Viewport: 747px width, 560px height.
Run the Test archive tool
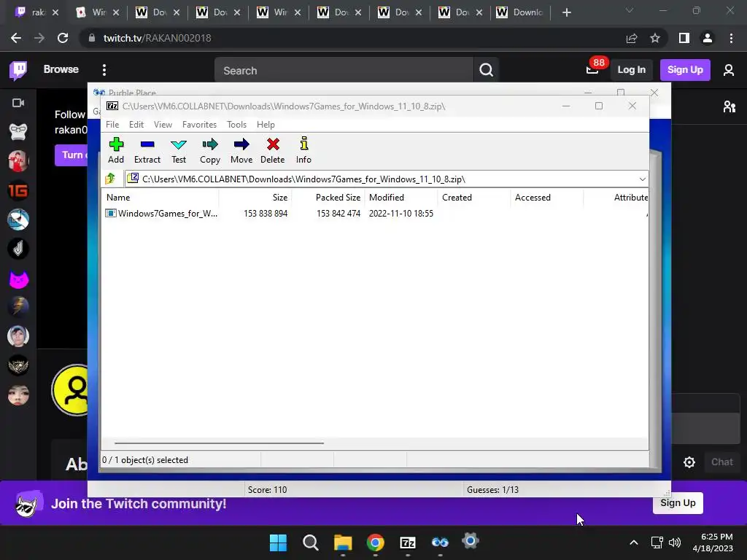click(x=179, y=151)
